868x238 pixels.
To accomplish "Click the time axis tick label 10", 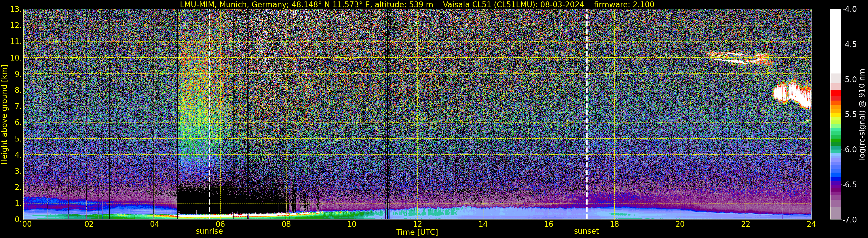I will pos(352,224).
